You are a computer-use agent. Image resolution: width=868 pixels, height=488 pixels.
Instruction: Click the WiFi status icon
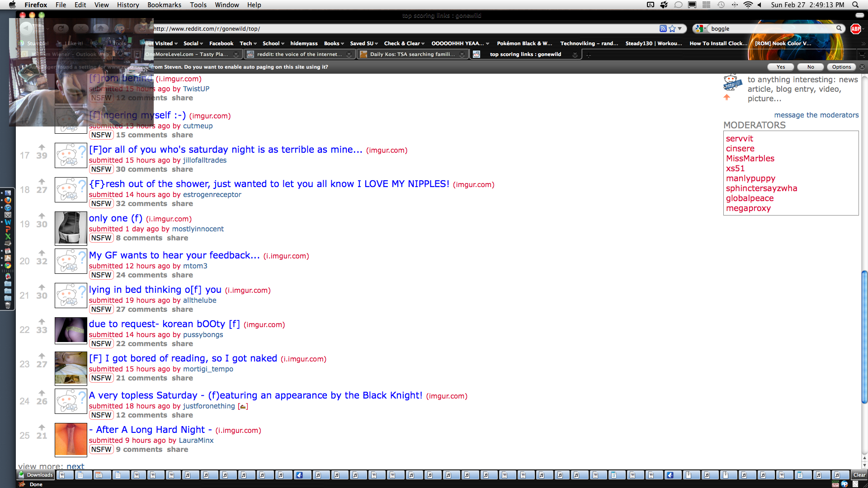click(748, 5)
